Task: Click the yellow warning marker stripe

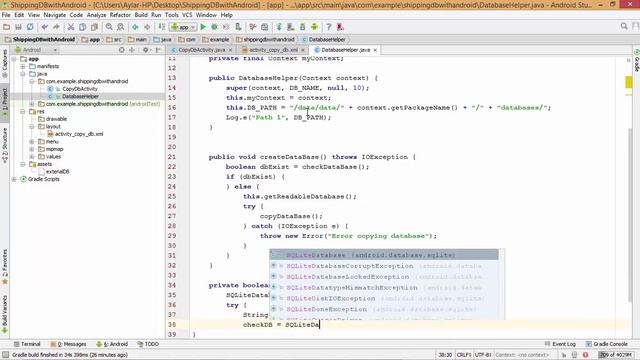Action: (629, 82)
